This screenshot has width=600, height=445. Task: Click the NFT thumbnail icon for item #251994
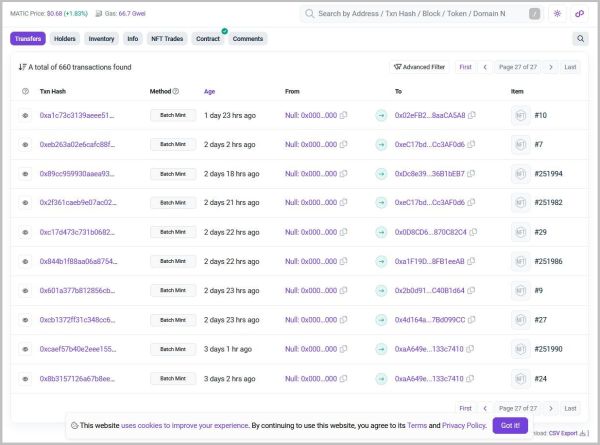[x=520, y=174]
